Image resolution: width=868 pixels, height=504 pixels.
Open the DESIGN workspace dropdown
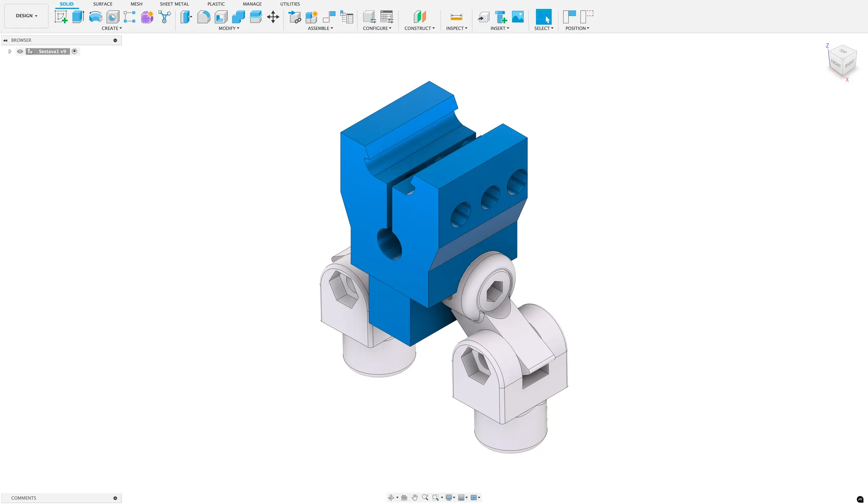[26, 16]
